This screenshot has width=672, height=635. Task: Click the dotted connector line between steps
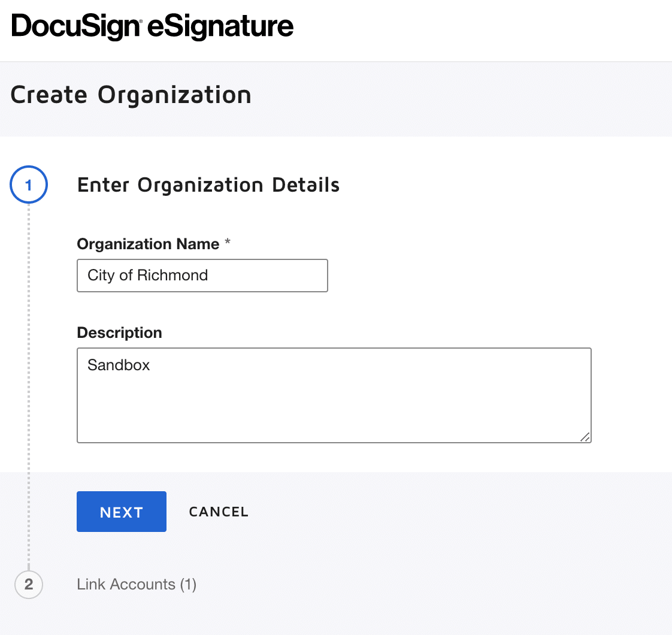pyautogui.click(x=28, y=383)
